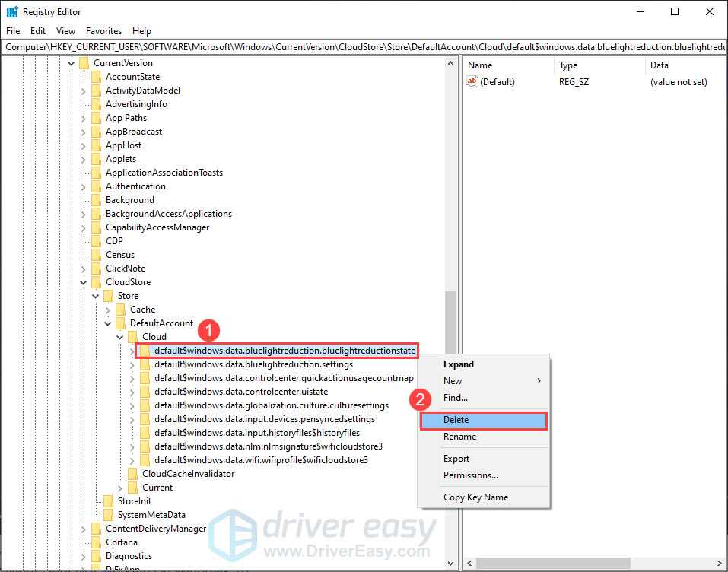Open the Favorites menu
The width and height of the screenshot is (728, 572).
(x=103, y=31)
